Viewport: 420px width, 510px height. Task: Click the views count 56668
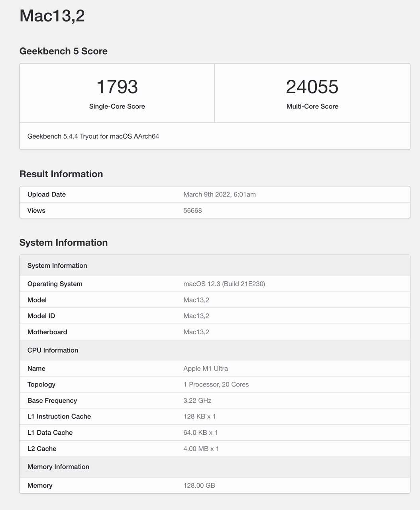(192, 210)
